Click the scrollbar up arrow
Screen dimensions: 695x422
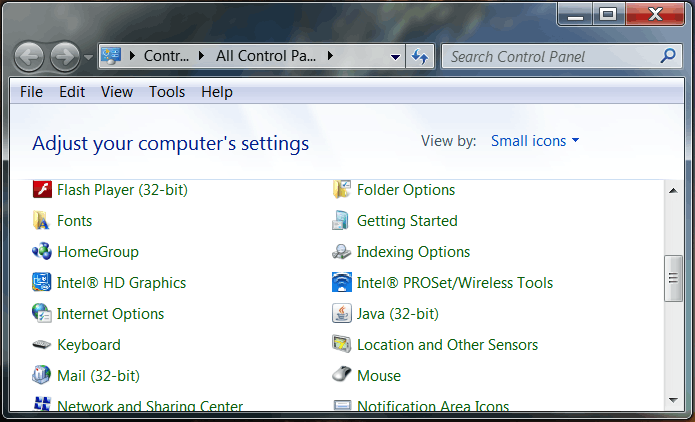pyautogui.click(x=673, y=191)
